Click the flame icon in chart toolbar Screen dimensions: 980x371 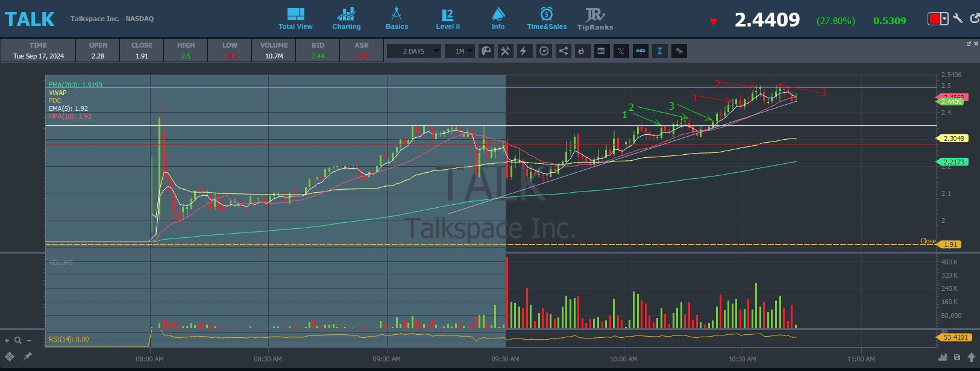pos(581,51)
